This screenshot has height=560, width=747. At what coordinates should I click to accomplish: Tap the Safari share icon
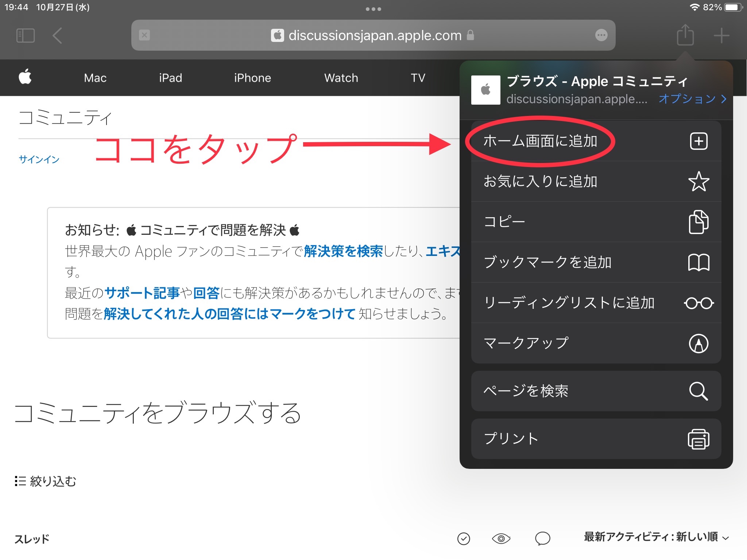pos(685,35)
